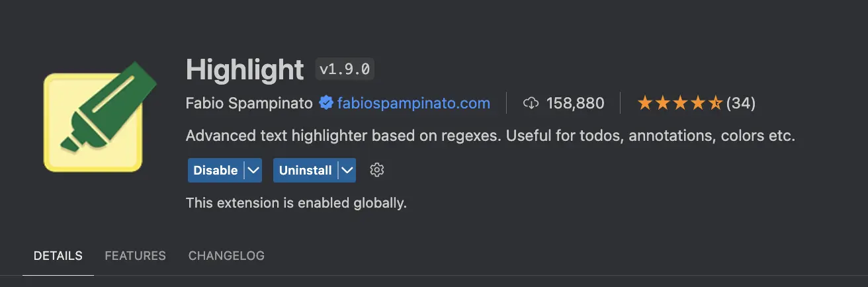Click the download count cloud icon
This screenshot has height=287, width=868.
pos(531,103)
